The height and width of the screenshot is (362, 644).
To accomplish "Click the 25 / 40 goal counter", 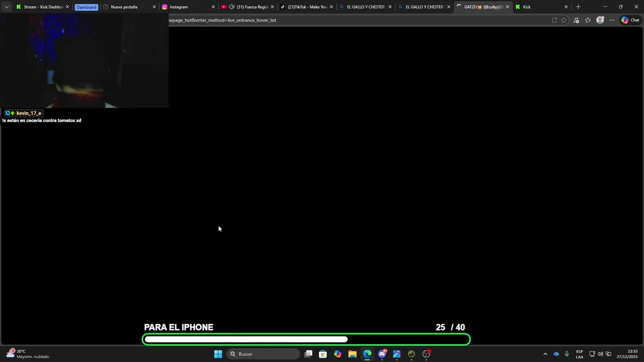I will [x=450, y=327].
